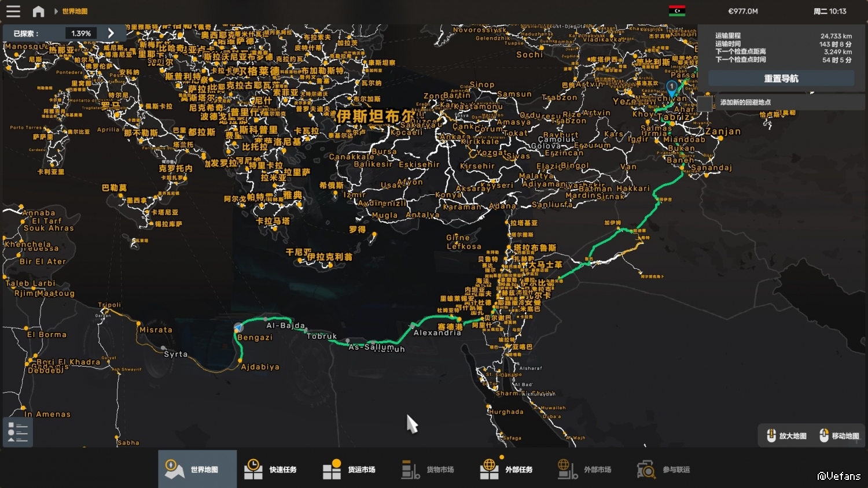The image size is (868, 488).
Task: Click the Hurghada city label
Action: point(506,412)
